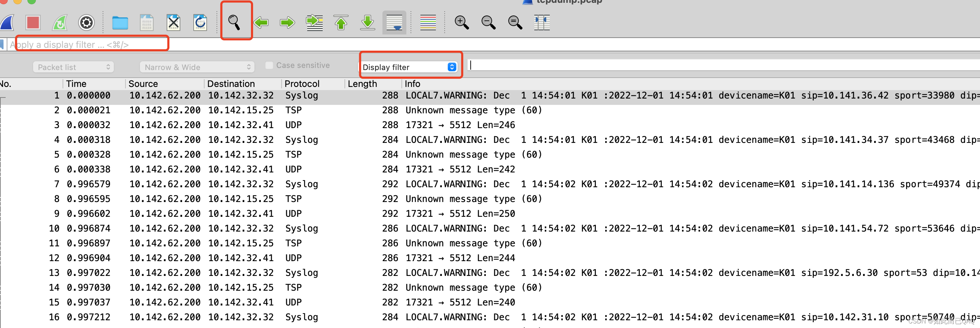Image resolution: width=980 pixels, height=328 pixels.
Task: Toggle packet list colorization
Action: [428, 23]
